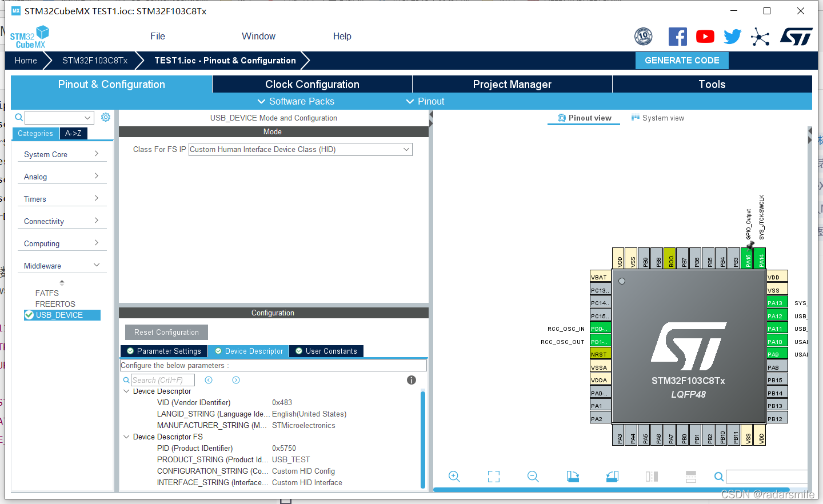823x504 pixels.
Task: Click the YouTube icon in the title bar
Action: click(705, 36)
